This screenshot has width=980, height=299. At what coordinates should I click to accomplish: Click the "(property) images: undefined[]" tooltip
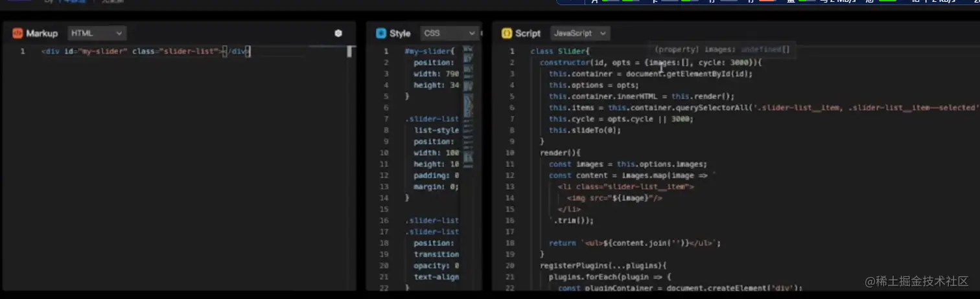coord(723,49)
